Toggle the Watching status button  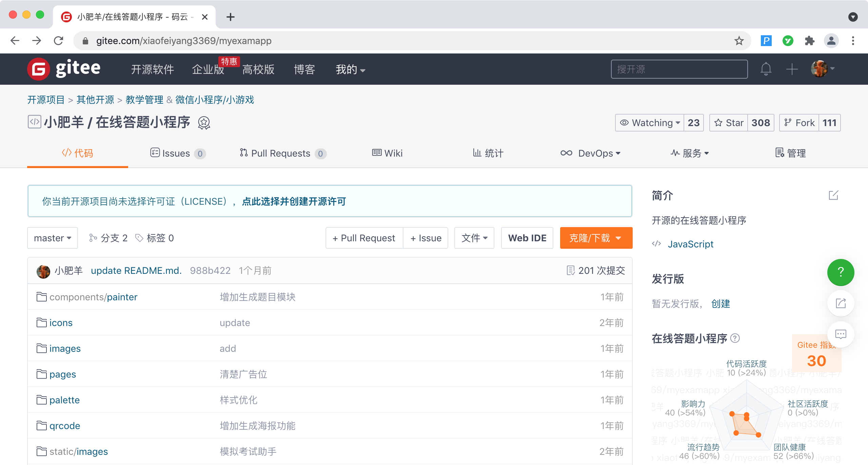650,123
